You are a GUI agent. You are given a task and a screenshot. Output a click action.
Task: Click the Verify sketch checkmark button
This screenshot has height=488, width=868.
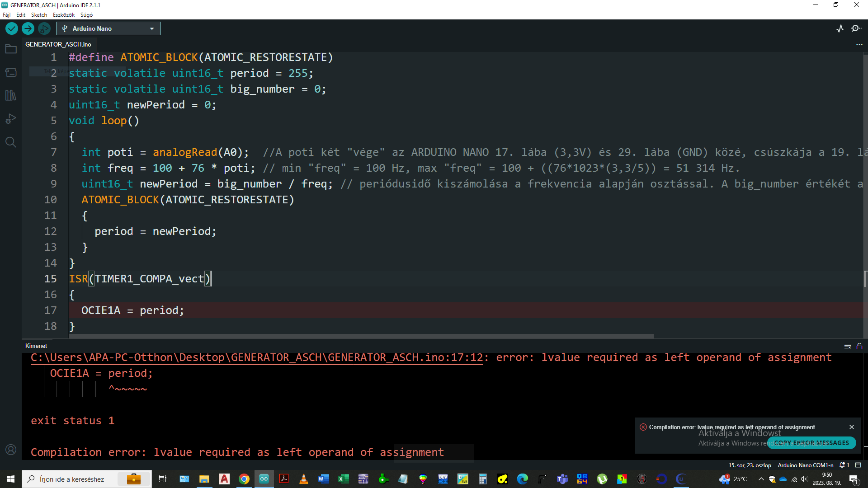point(12,28)
